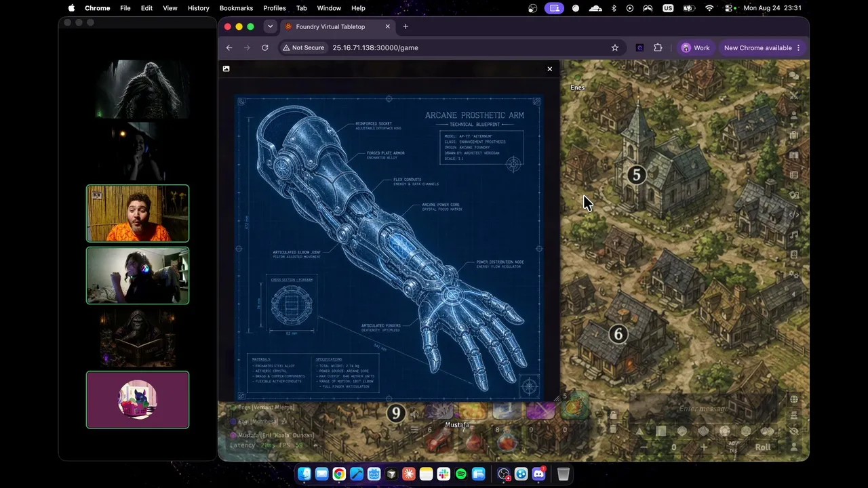Viewport: 868px width, 488px height.
Task: Increase dice modifier with plus button
Action: coord(704,447)
